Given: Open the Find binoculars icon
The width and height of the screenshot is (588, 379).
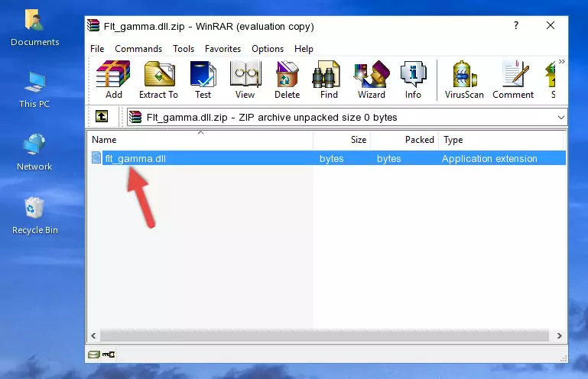Looking at the screenshot, I should click(329, 79).
